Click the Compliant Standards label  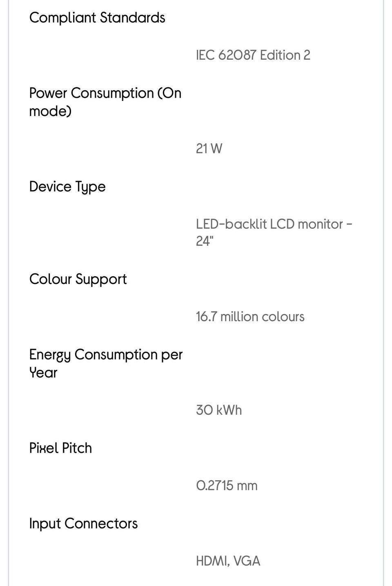(97, 18)
